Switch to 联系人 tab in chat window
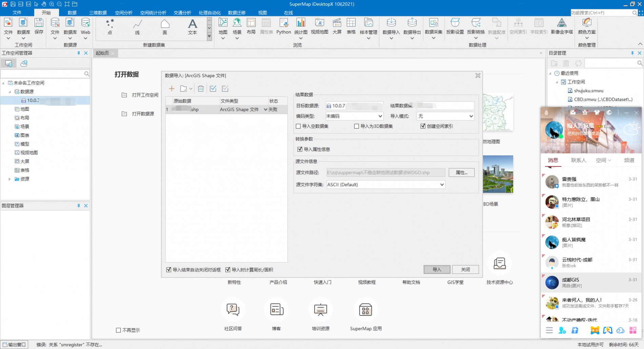The image size is (644, 349). (578, 160)
